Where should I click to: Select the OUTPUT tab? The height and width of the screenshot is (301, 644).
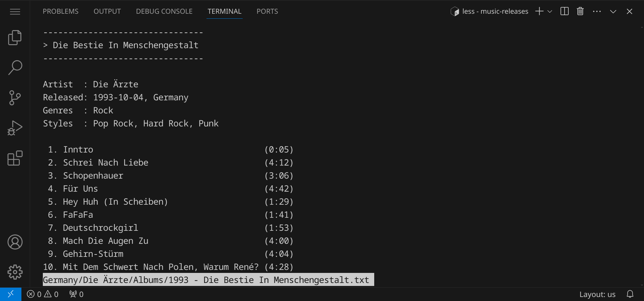click(107, 11)
